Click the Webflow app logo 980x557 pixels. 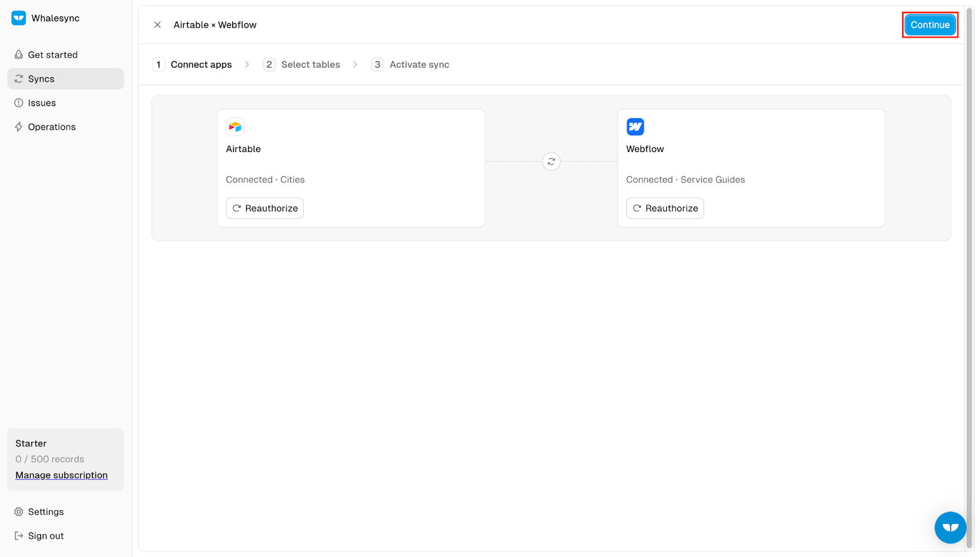point(635,127)
